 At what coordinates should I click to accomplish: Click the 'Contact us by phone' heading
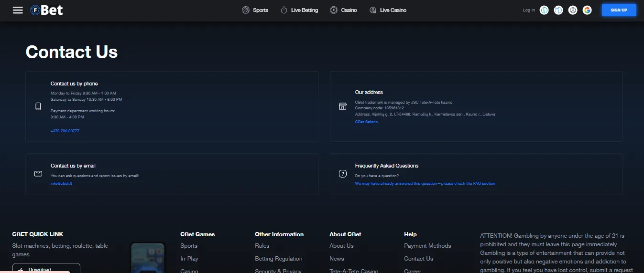[74, 84]
